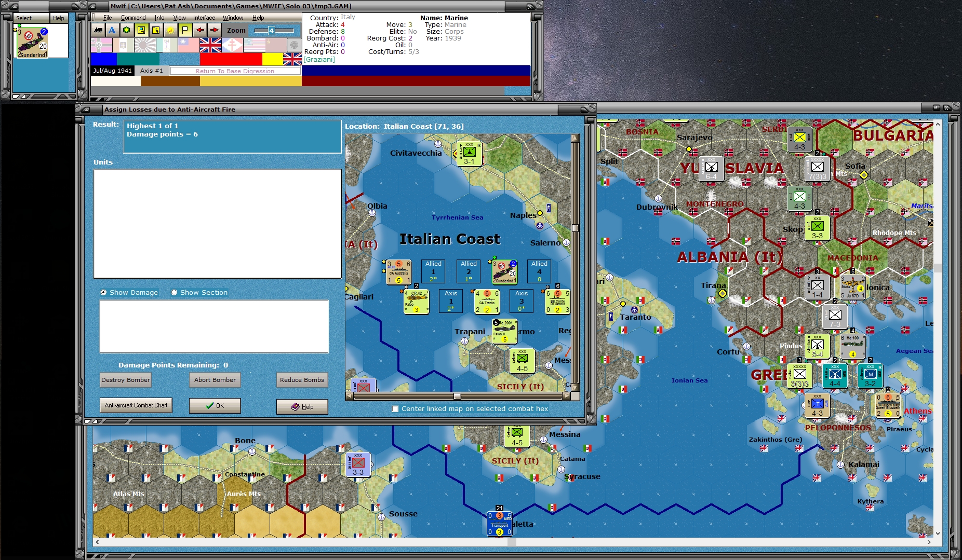Click the Allied 4 sea box section
This screenshot has height=560, width=962.
coord(539,271)
